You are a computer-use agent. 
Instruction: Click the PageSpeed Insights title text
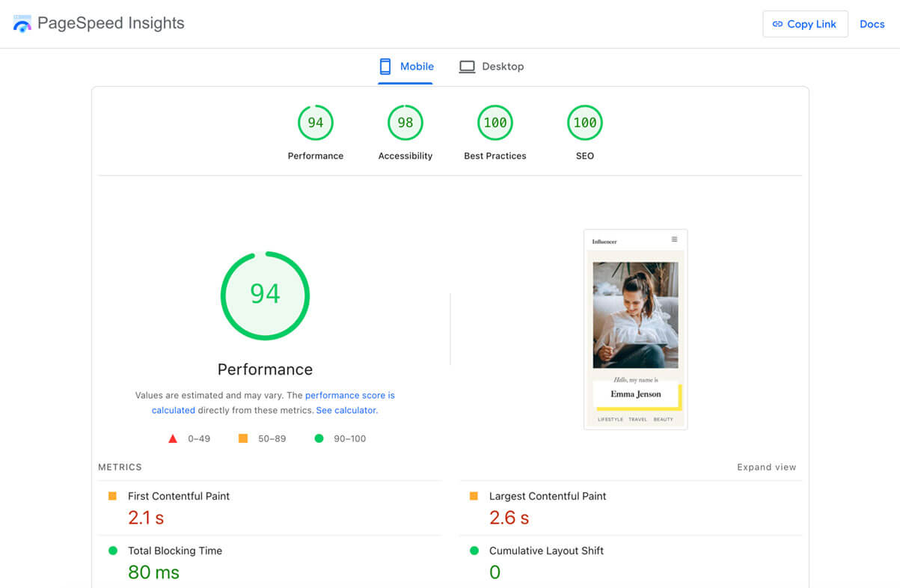(x=111, y=23)
